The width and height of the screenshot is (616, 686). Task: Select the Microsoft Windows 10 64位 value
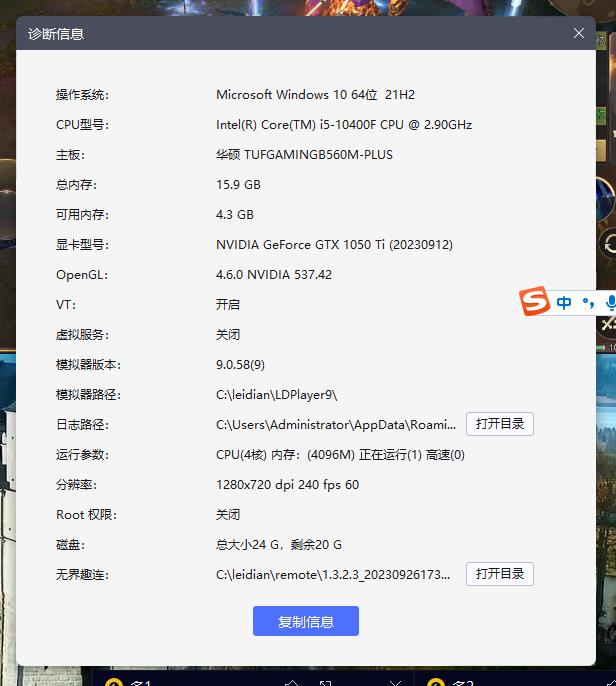315,95
